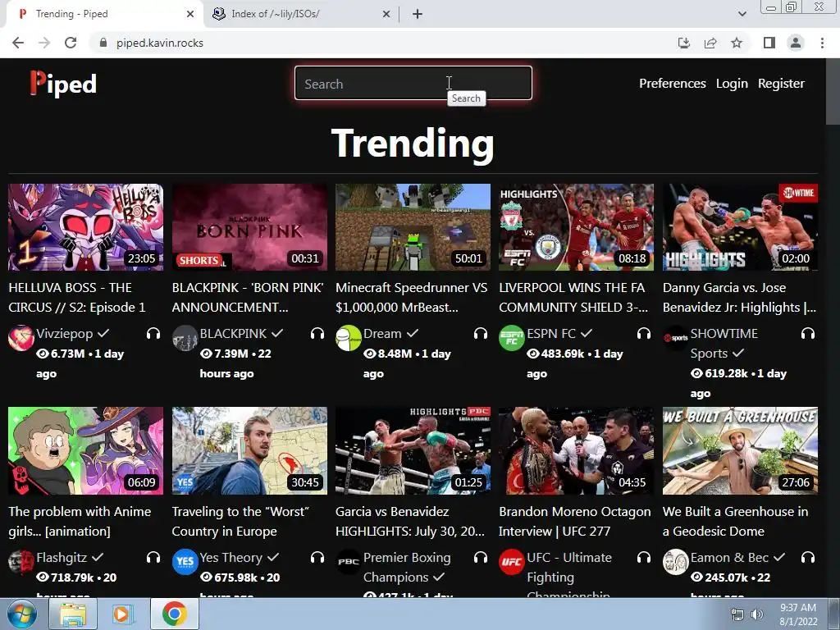
Task: Open UFC channel avatar
Action: [x=512, y=562]
